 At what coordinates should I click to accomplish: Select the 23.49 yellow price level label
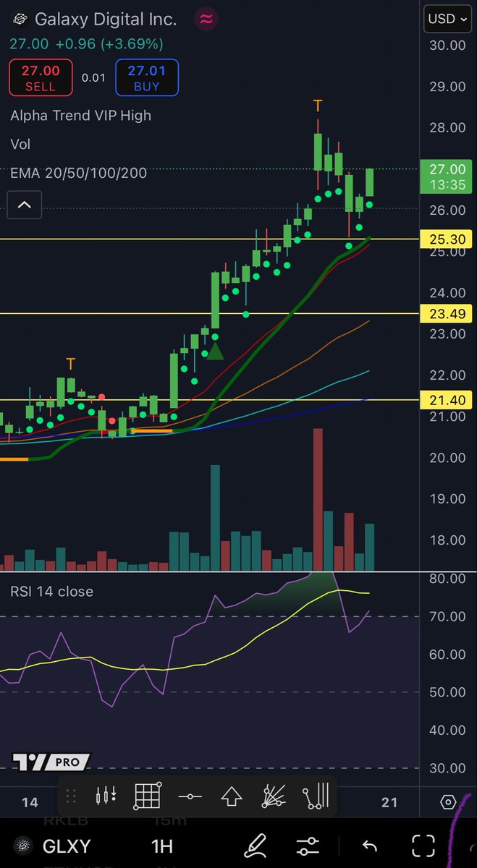click(447, 313)
